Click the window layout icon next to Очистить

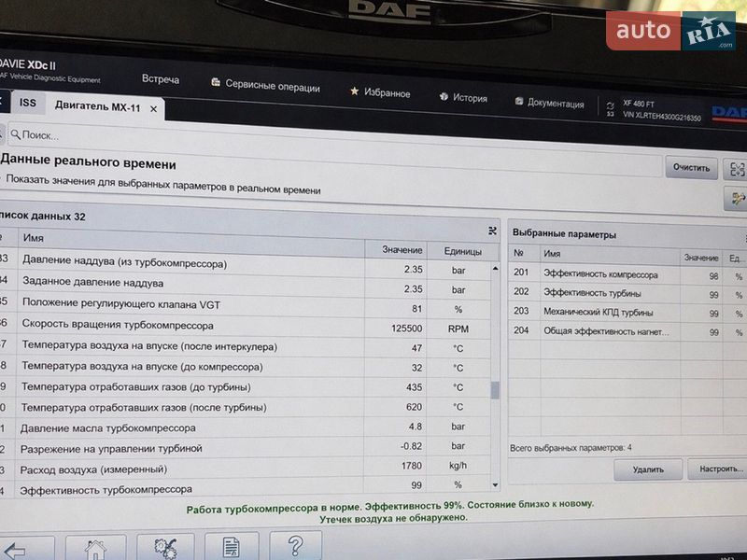737,168
